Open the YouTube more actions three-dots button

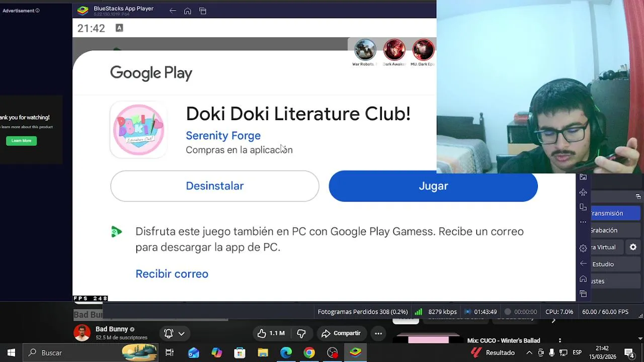click(378, 333)
